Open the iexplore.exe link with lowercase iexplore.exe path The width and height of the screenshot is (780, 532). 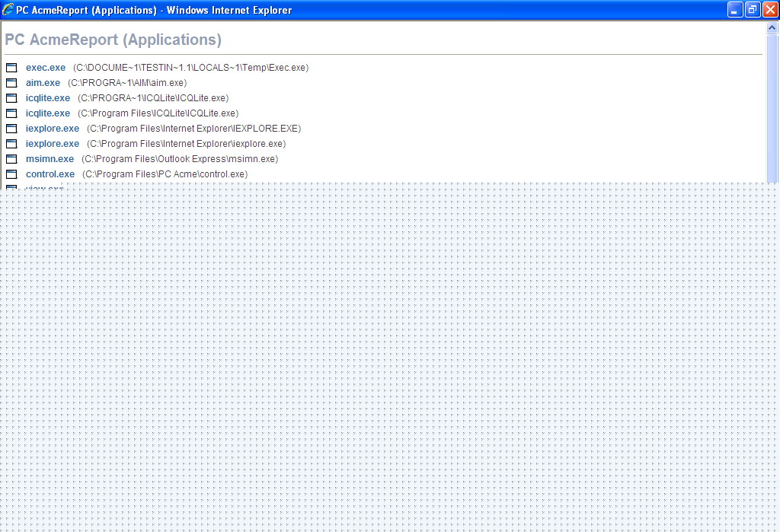pyautogui.click(x=53, y=144)
